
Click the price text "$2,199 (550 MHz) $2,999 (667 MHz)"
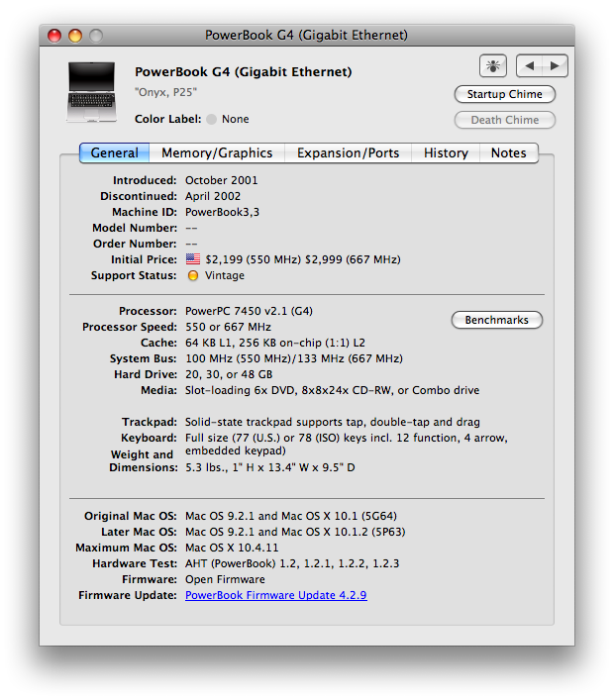(303, 259)
